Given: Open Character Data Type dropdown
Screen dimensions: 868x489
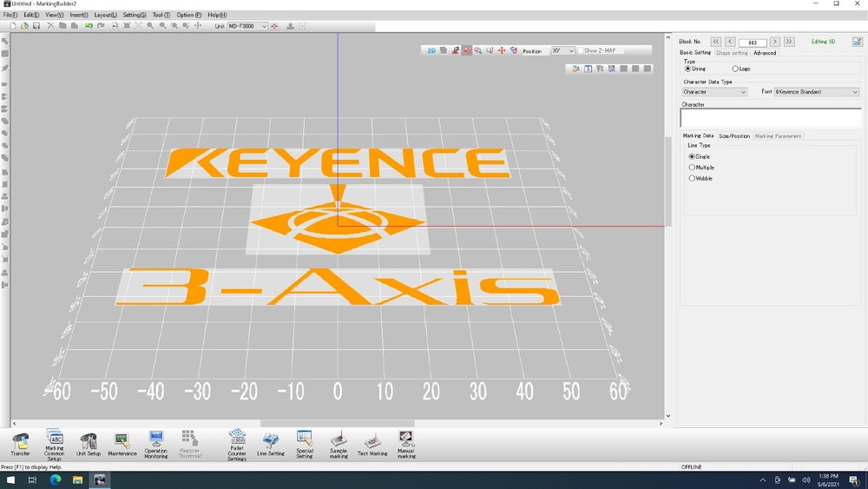Looking at the screenshot, I should coord(714,92).
